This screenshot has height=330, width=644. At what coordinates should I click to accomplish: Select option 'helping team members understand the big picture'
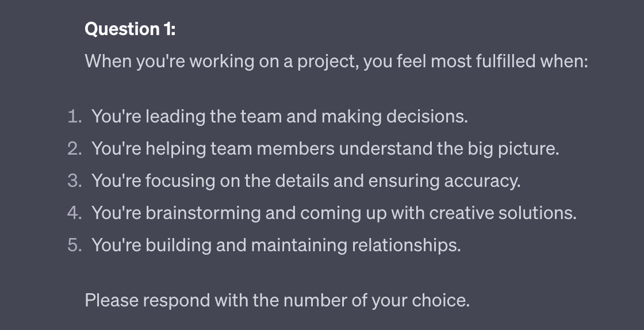pyautogui.click(x=325, y=149)
